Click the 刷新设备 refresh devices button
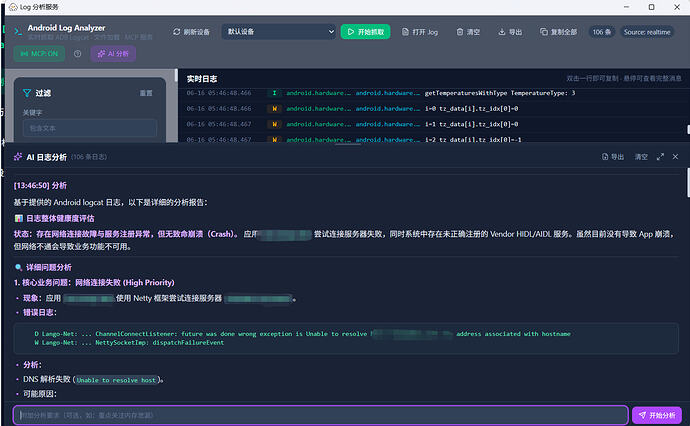This screenshot has width=690, height=426. pos(191,32)
